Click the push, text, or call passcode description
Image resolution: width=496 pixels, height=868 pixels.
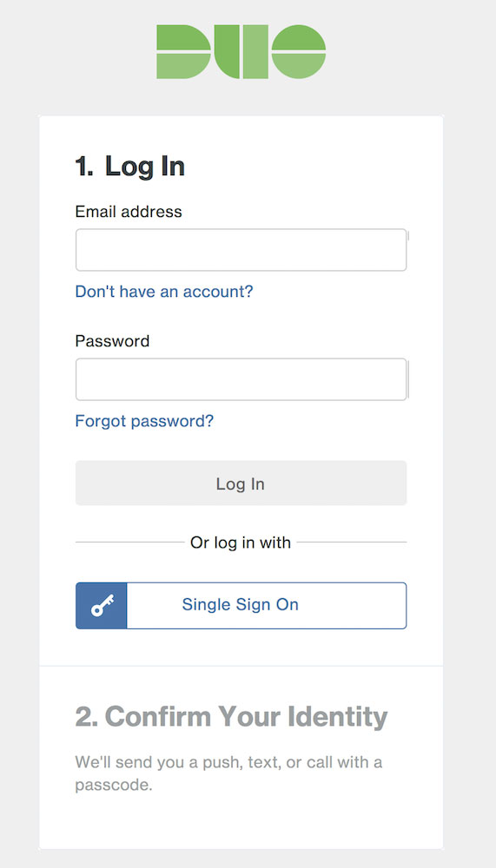coord(228,773)
